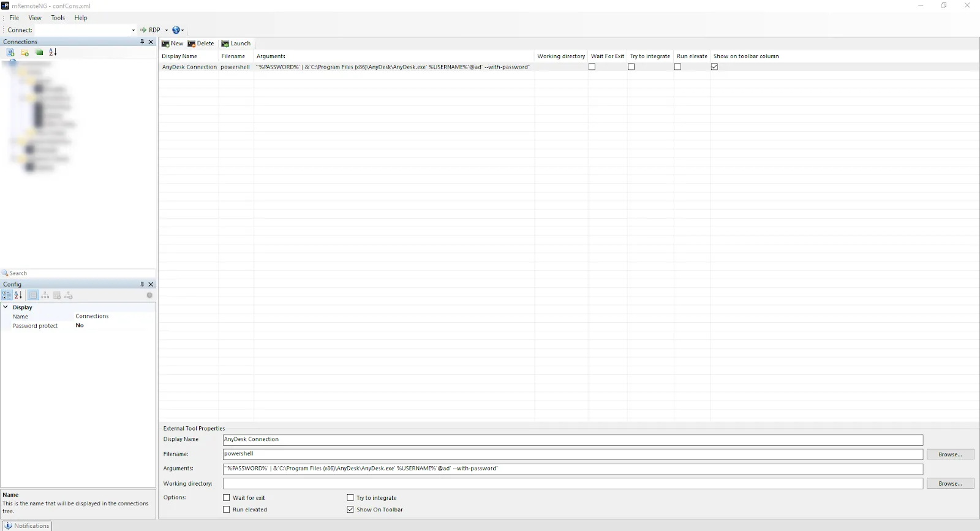980x531 pixels.
Task: Click the Working directory column header
Action: [x=561, y=56]
